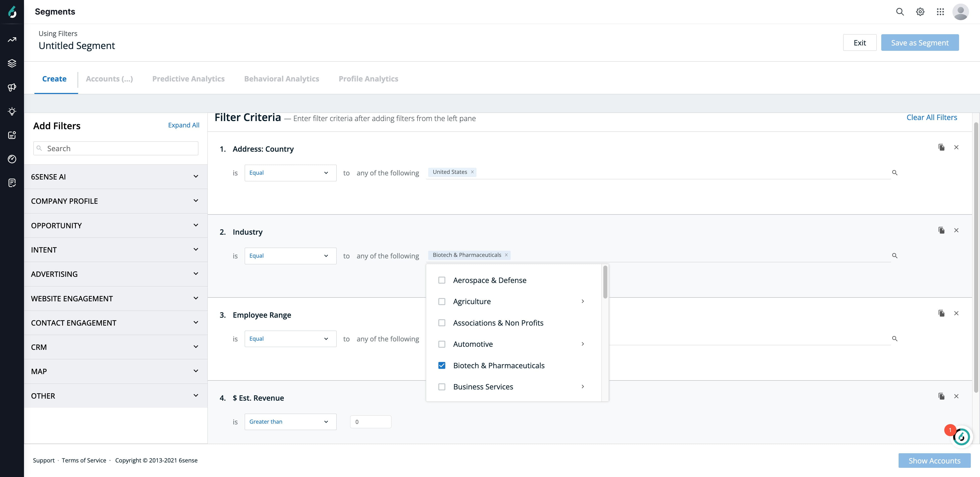Expand the MAP filter group

pos(116,372)
